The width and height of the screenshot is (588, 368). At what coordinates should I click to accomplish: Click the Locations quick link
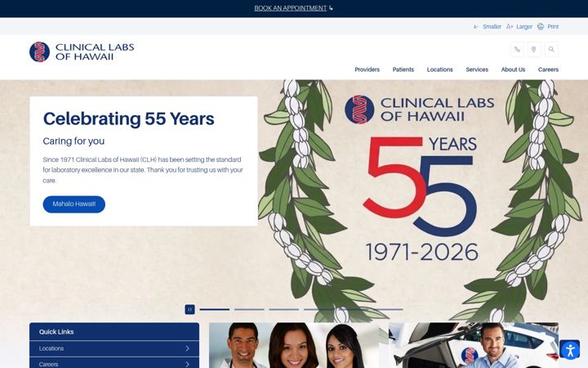tap(114, 348)
